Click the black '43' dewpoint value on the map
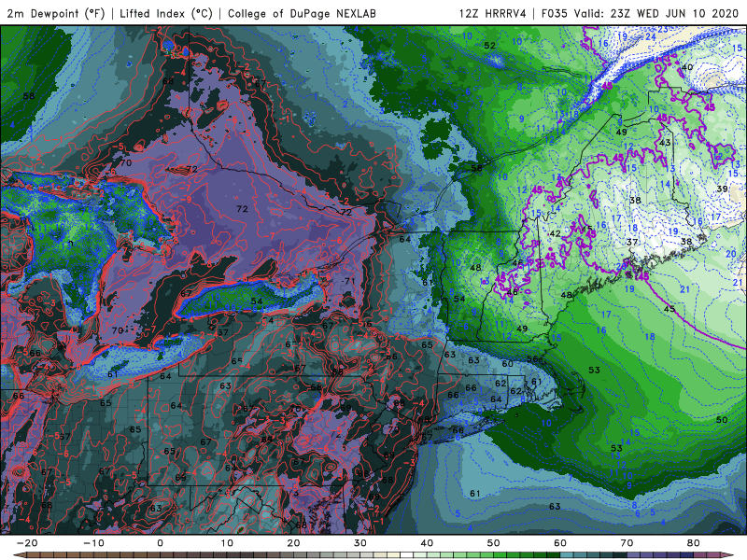Image resolution: width=747 pixels, height=560 pixels. pyautogui.click(x=665, y=143)
